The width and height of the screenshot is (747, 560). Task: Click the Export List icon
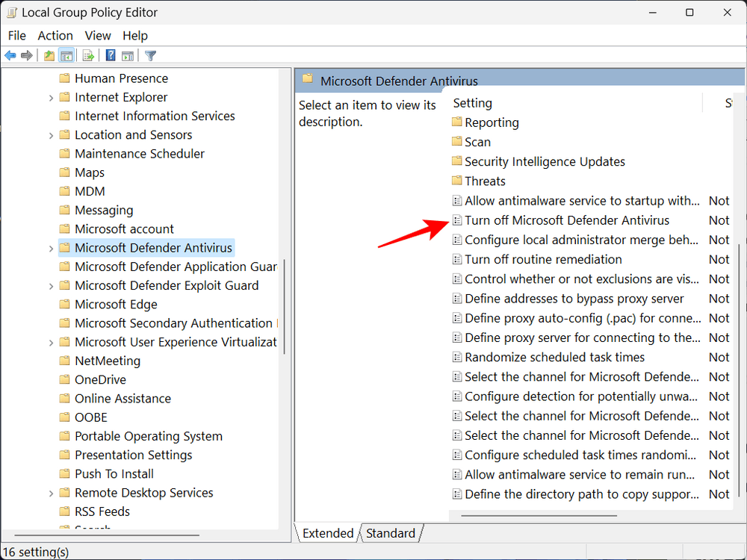(x=88, y=55)
